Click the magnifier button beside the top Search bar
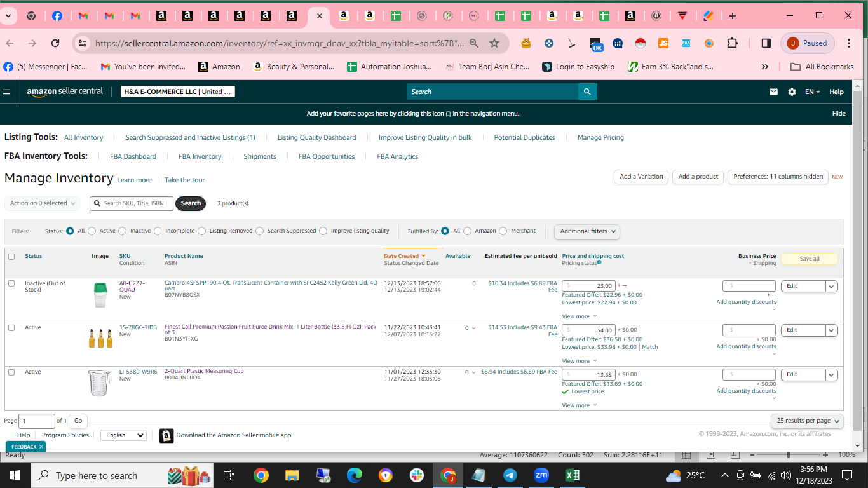This screenshot has height=488, width=868. tap(588, 91)
